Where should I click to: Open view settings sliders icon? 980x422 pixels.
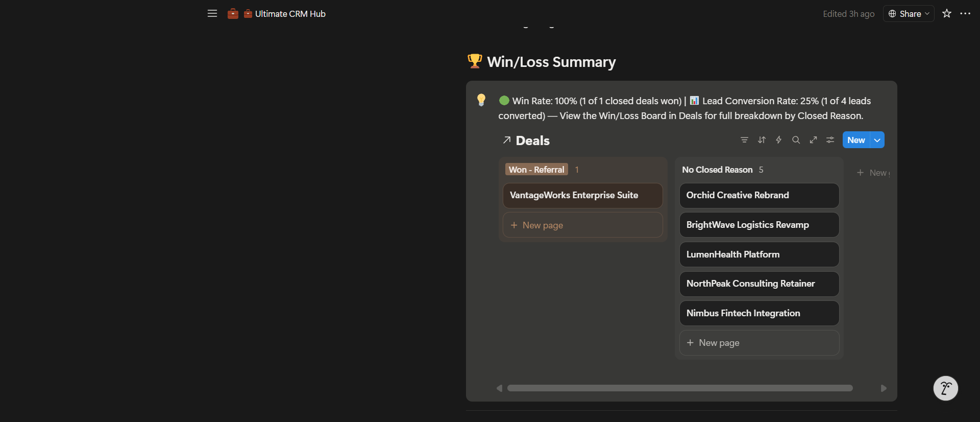pos(830,140)
